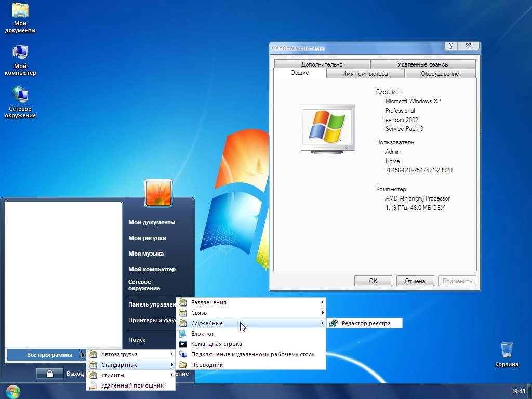532x399 pixels.
Task: Click the remote desktop connection icon
Action: [183, 354]
